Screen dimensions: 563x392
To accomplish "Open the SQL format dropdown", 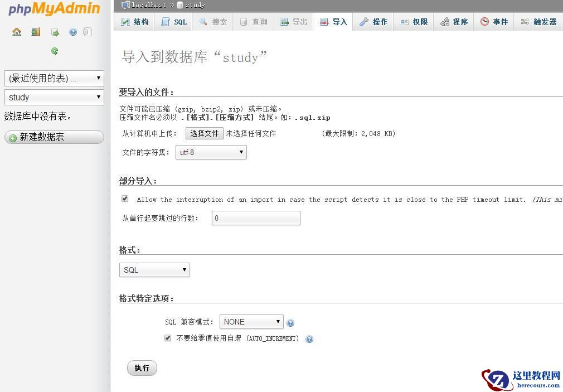I will [x=154, y=270].
